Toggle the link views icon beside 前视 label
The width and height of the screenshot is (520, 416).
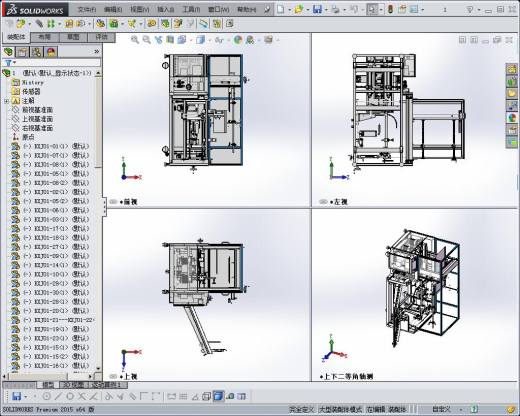tap(113, 202)
